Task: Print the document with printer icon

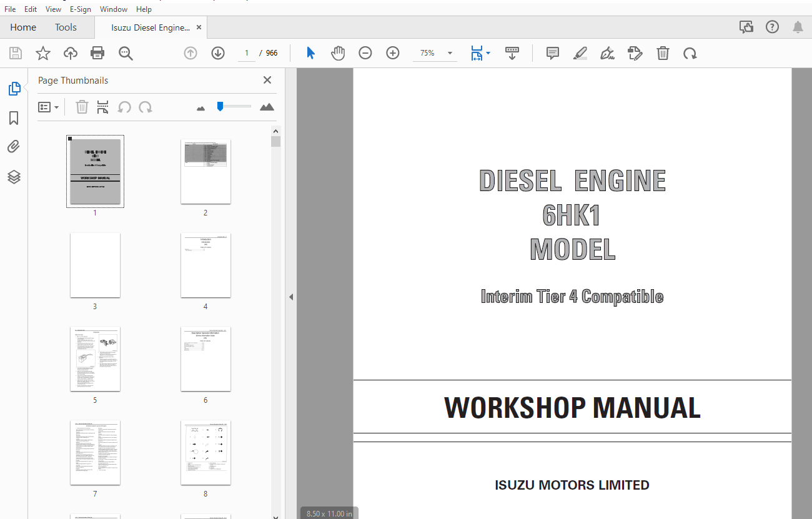Action: pos(97,53)
